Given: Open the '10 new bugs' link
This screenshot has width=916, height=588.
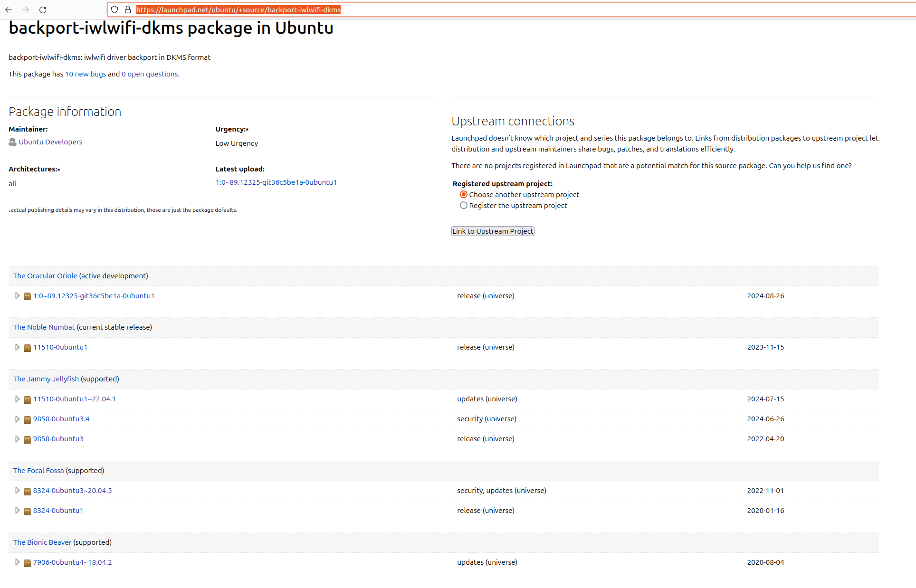Looking at the screenshot, I should click(86, 74).
